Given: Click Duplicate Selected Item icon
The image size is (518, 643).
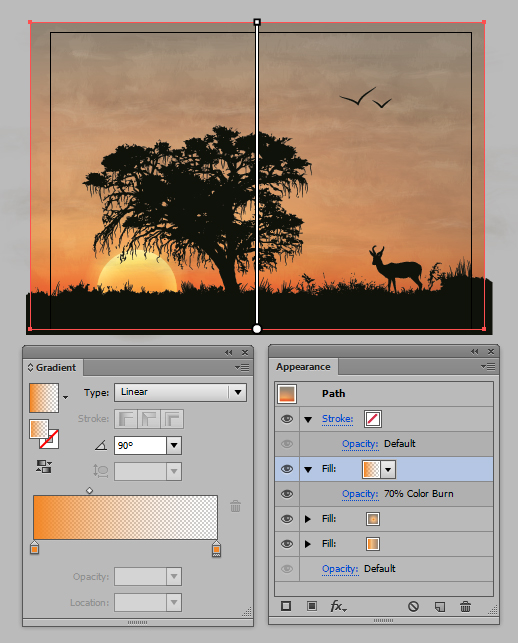Looking at the screenshot, I should click(x=440, y=606).
